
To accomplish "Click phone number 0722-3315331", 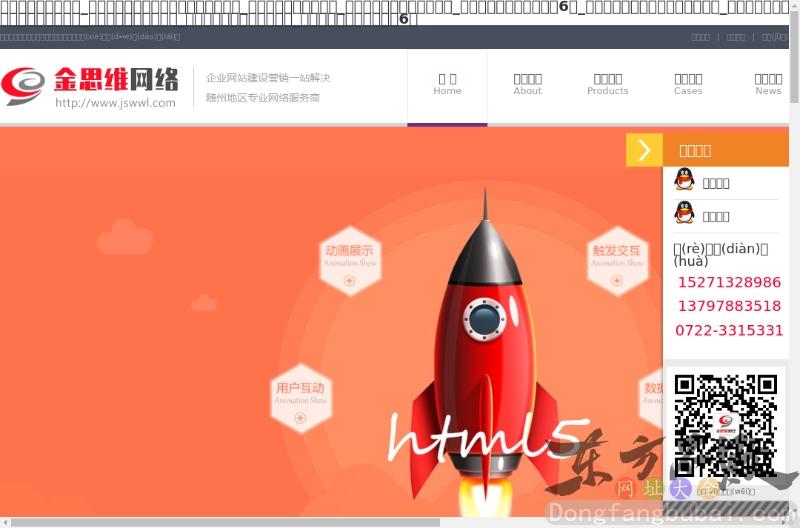I will [729, 331].
